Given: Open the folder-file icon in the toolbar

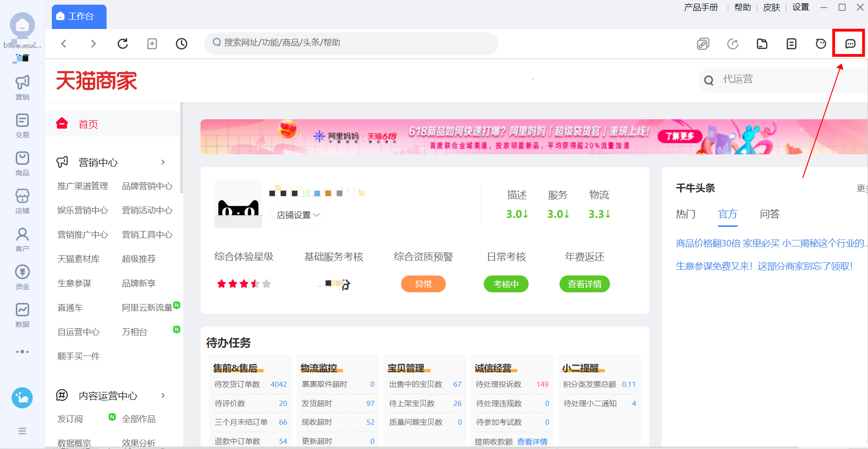Looking at the screenshot, I should pyautogui.click(x=762, y=44).
